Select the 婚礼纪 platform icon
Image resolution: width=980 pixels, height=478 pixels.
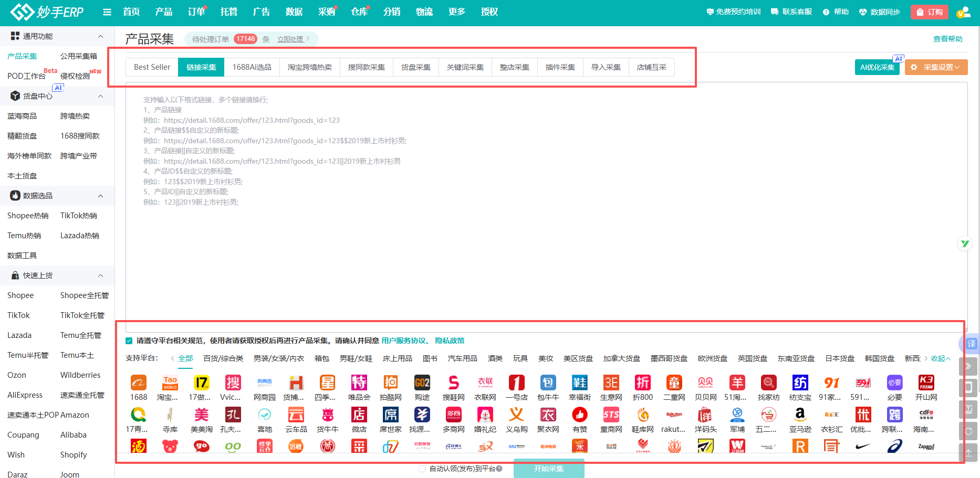[x=485, y=415]
